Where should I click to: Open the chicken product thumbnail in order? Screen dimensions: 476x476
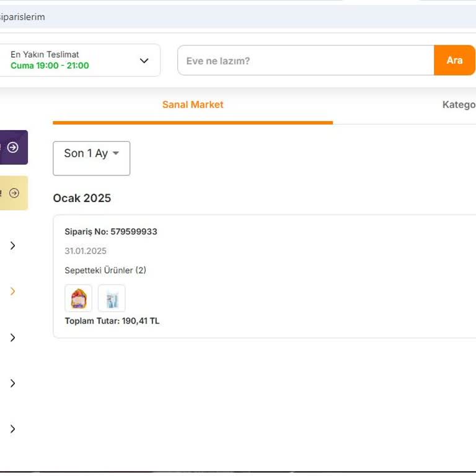[78, 298]
